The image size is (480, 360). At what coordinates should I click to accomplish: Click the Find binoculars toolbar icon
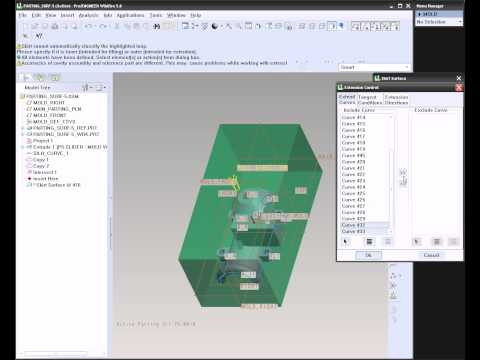[156, 26]
